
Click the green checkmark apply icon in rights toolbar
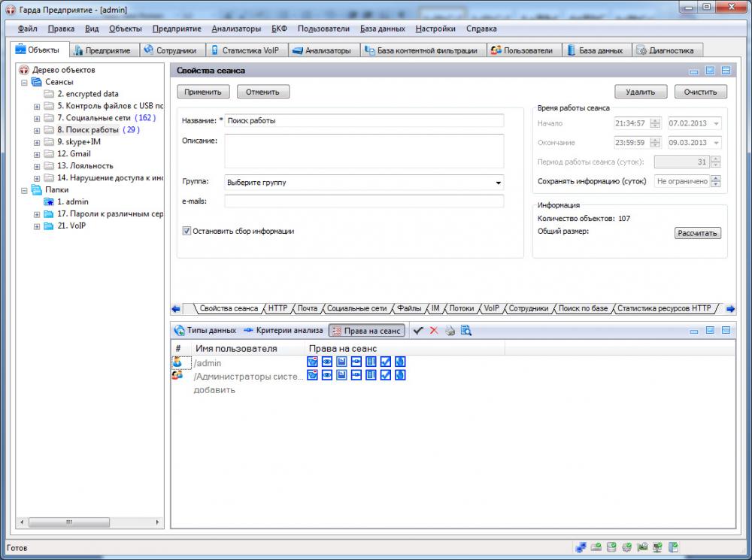click(x=419, y=331)
